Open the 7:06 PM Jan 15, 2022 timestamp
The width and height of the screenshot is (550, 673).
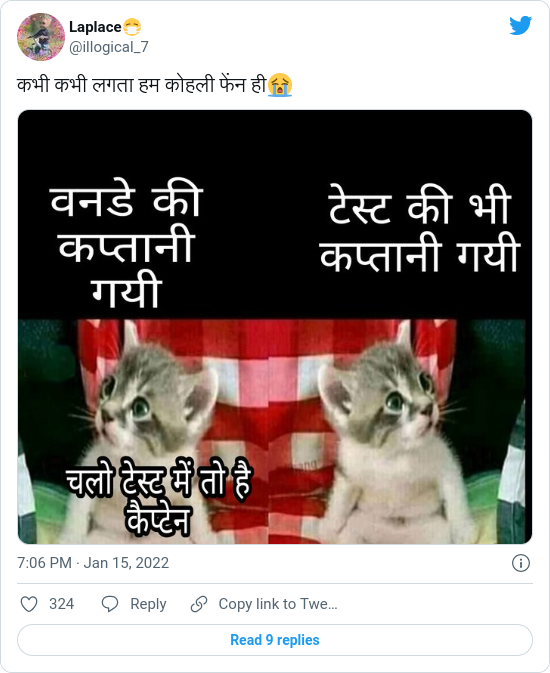[93, 563]
